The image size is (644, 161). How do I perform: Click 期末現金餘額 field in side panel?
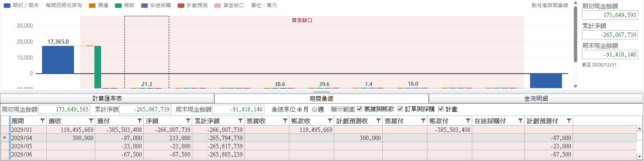(x=610, y=54)
